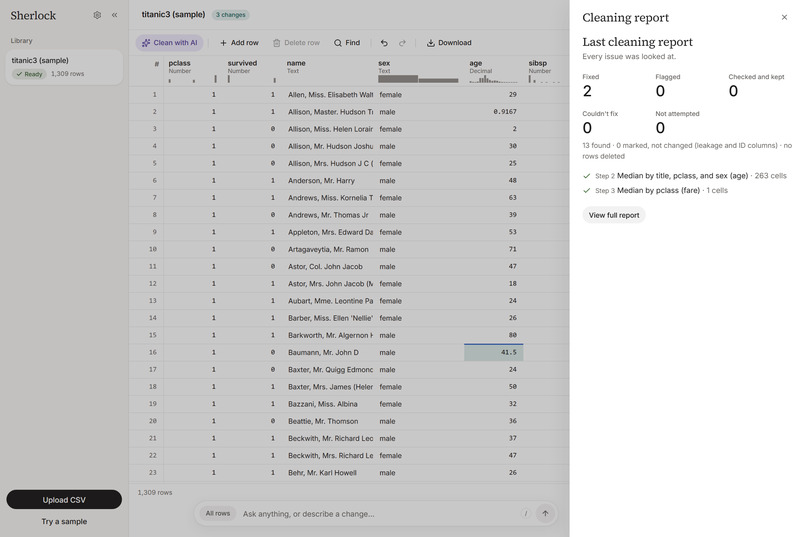The image size is (806, 537).
Task: Open the 3 changes badge
Action: [x=231, y=15]
